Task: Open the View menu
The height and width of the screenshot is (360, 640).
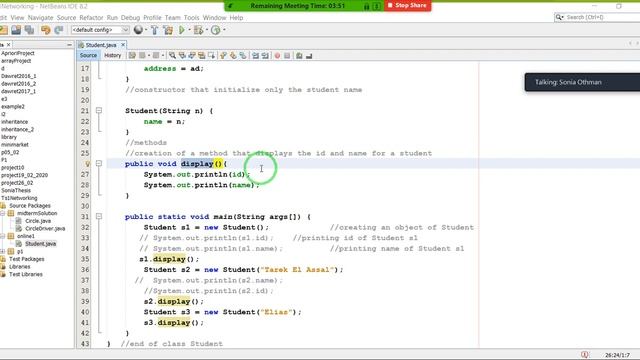Action: (x=17, y=18)
